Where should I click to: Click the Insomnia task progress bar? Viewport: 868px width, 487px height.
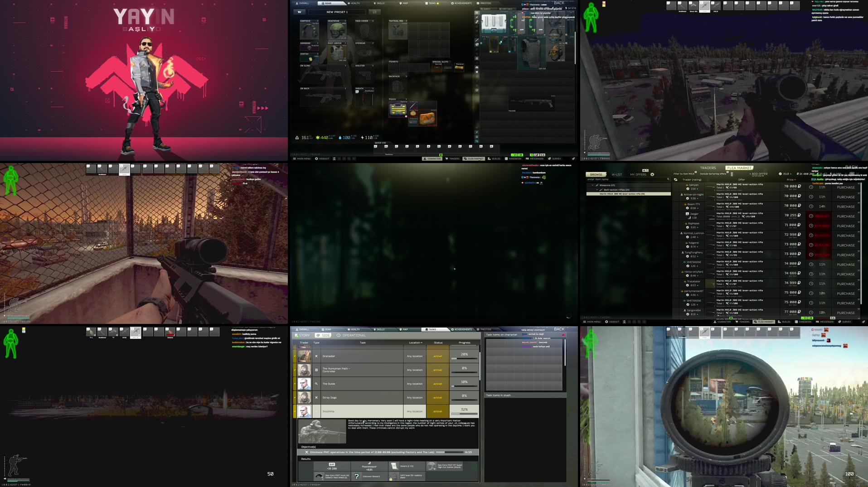click(x=463, y=413)
